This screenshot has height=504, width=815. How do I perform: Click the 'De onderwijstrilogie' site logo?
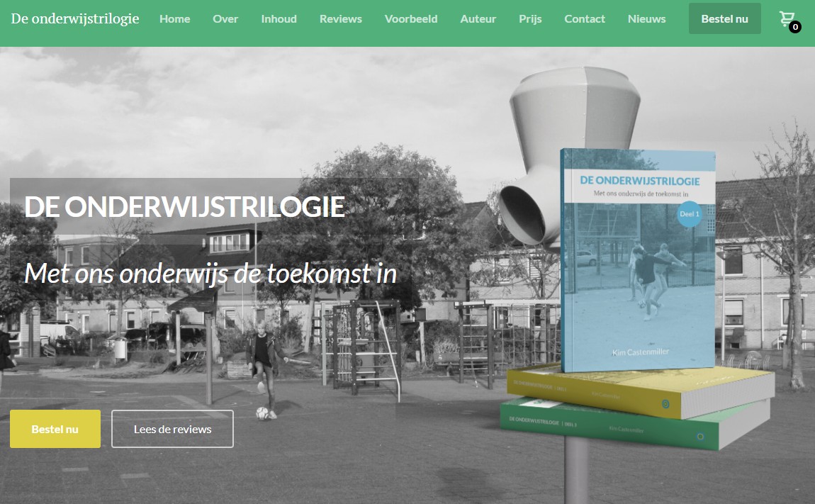75,18
